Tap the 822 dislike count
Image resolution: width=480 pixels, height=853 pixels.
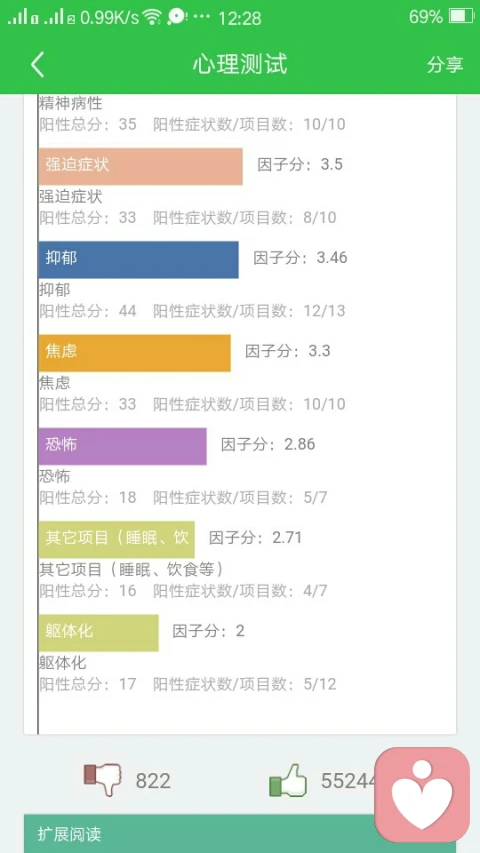coord(153,781)
